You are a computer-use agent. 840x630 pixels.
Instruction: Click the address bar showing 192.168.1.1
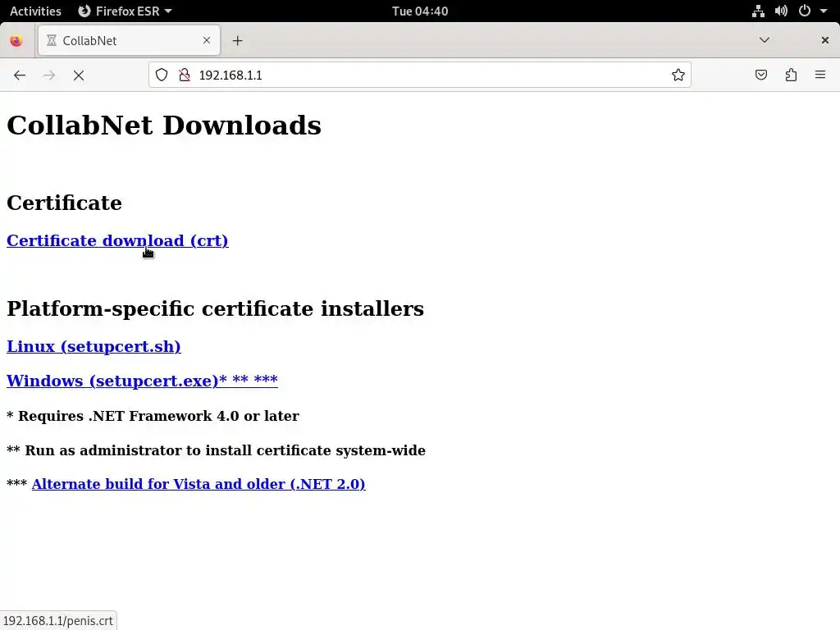tap(419, 75)
